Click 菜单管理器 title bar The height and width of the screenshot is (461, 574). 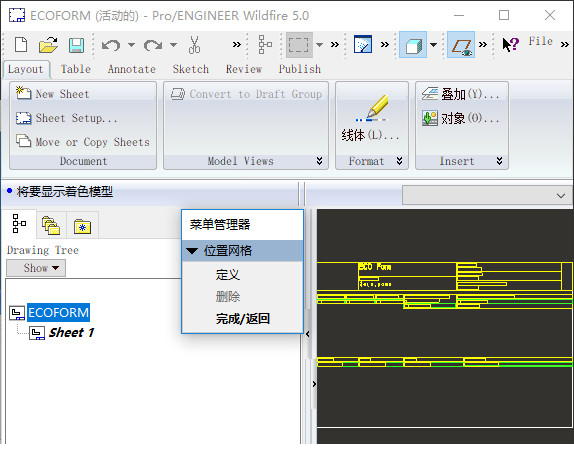(x=242, y=225)
